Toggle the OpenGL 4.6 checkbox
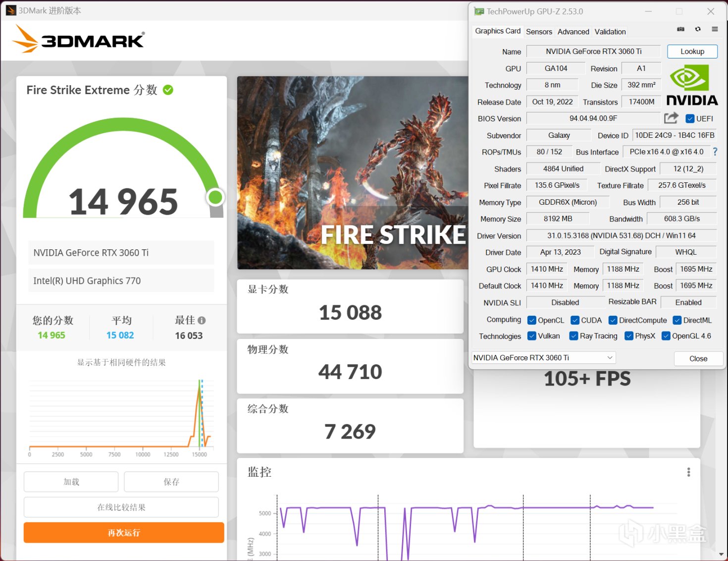 tap(666, 336)
